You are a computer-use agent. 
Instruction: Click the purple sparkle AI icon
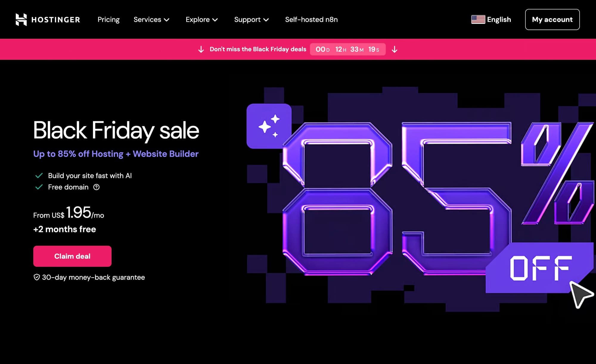click(269, 126)
